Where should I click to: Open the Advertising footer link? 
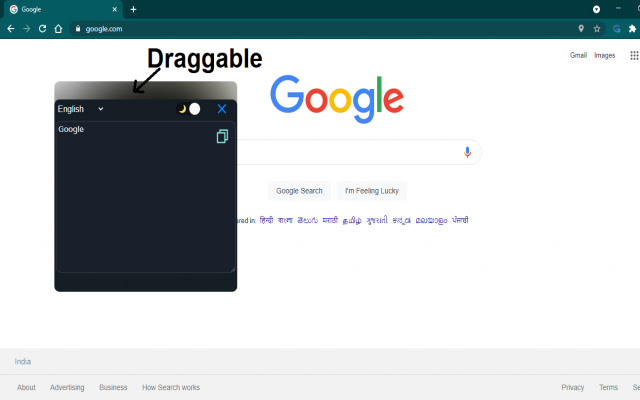(67, 387)
